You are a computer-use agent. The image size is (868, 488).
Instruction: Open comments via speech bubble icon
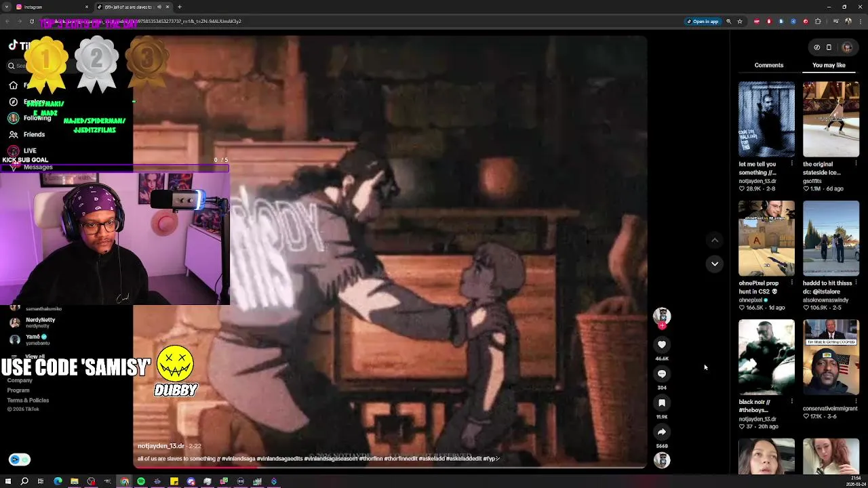point(662,373)
